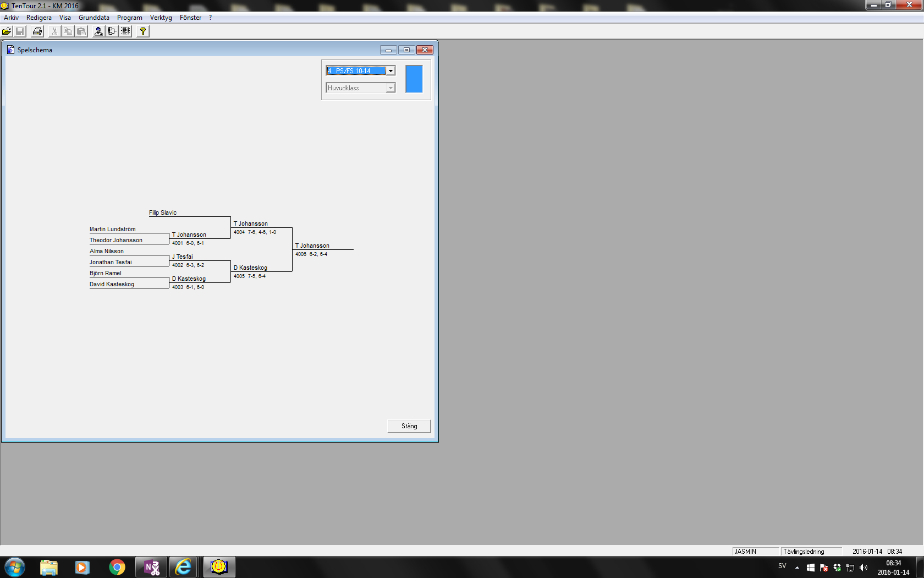Click the volume speaker tray icon
924x578 pixels.
[x=864, y=568]
